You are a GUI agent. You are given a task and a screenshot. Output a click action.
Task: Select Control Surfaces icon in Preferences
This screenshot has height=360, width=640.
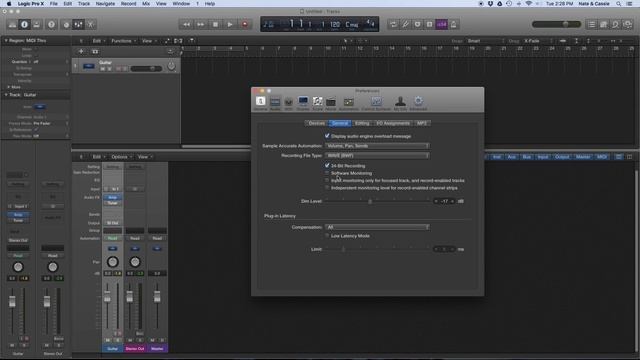[x=376, y=103]
